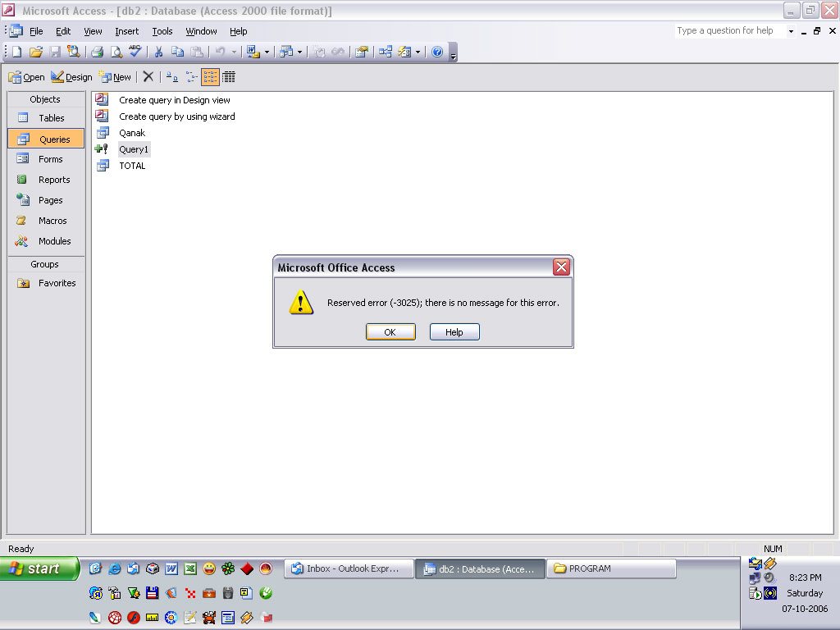The height and width of the screenshot is (630, 840).
Task: Click the Type a question for help box
Action: [730, 31]
